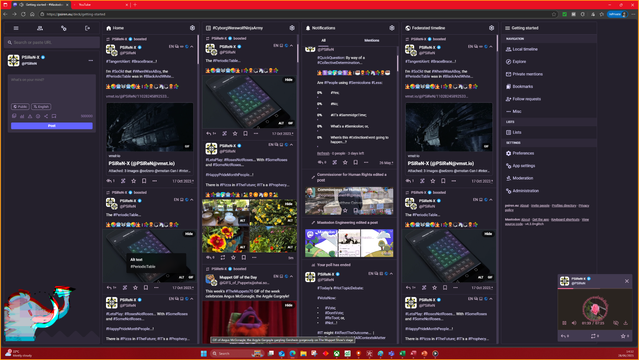The image size is (639, 360).
Task: Bookmark the first #PeriodicTable post in #CyborgWerewolfNinjaArmy column
Action: click(245, 133)
